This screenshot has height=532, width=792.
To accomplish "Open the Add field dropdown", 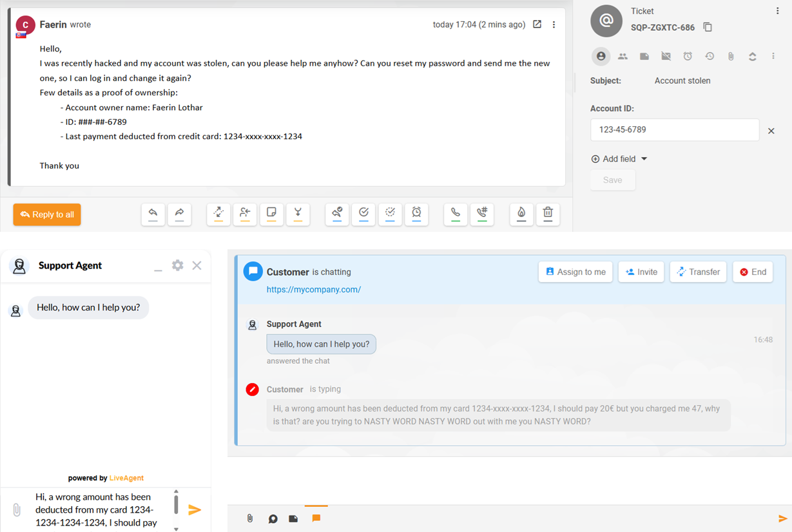I will pos(619,159).
